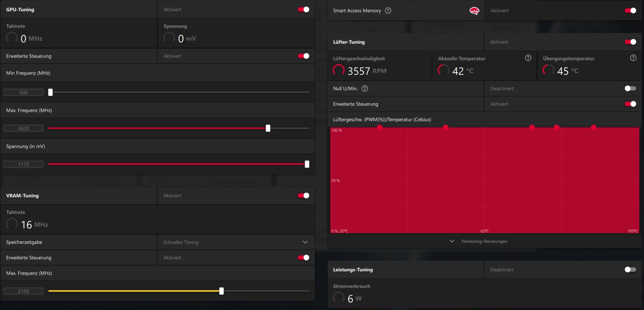
Task: Turn off the VRAM-Tuning toggle
Action: click(x=303, y=196)
